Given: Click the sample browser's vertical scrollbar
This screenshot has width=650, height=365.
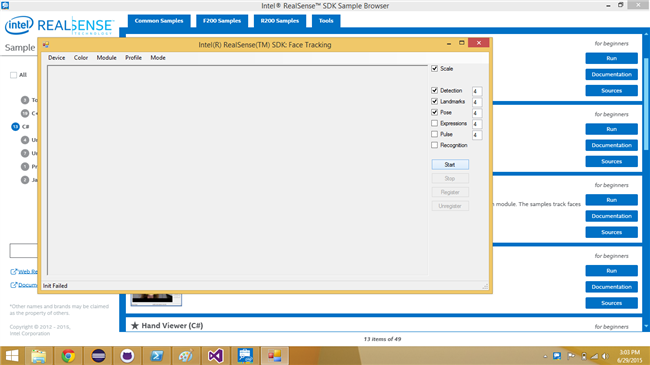Looking at the screenshot, I should click(646, 104).
